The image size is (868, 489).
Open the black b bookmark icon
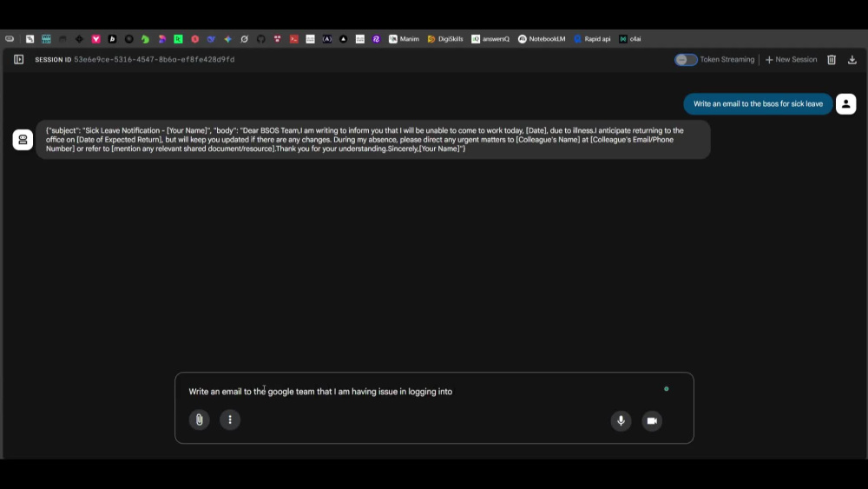coord(112,39)
